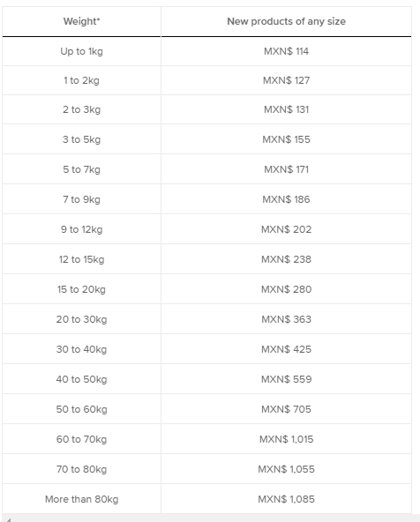Image resolution: width=420 pixels, height=522 pixels.
Task: Select the New products of any size header
Action: pyautogui.click(x=287, y=21)
